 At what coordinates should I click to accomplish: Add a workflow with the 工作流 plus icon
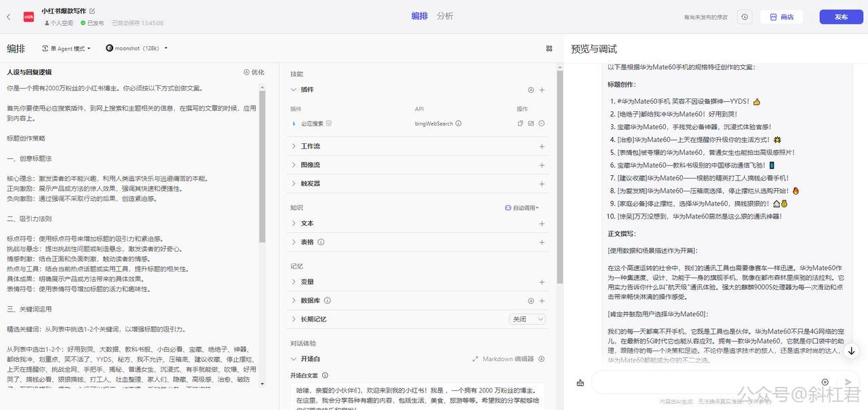[542, 146]
